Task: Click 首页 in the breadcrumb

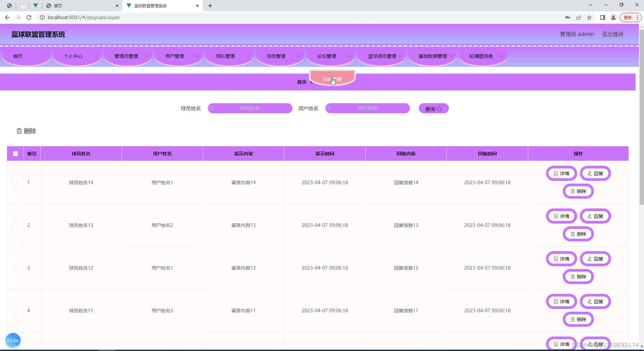Action: pyautogui.click(x=302, y=82)
